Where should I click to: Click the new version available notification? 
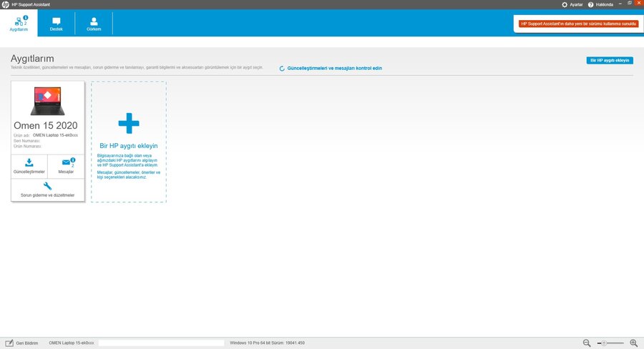tap(578, 24)
